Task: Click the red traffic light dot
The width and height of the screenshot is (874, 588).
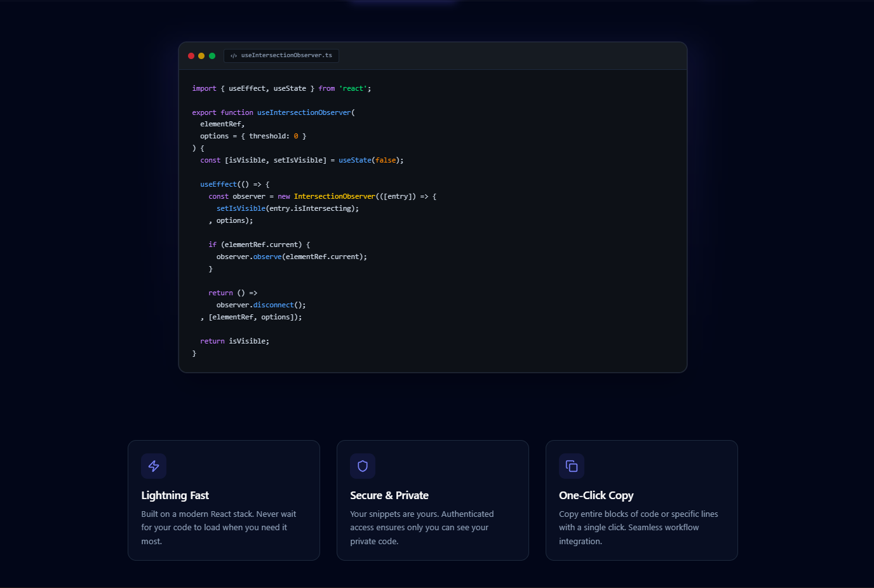Action: (191, 55)
